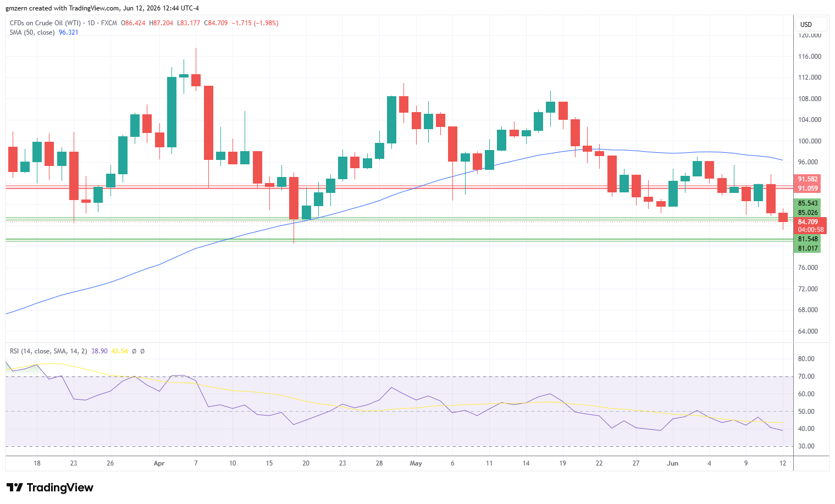Viewport: 835px width, 504px height.
Task: Click the 120.000 price axis label
Action: pyautogui.click(x=810, y=35)
